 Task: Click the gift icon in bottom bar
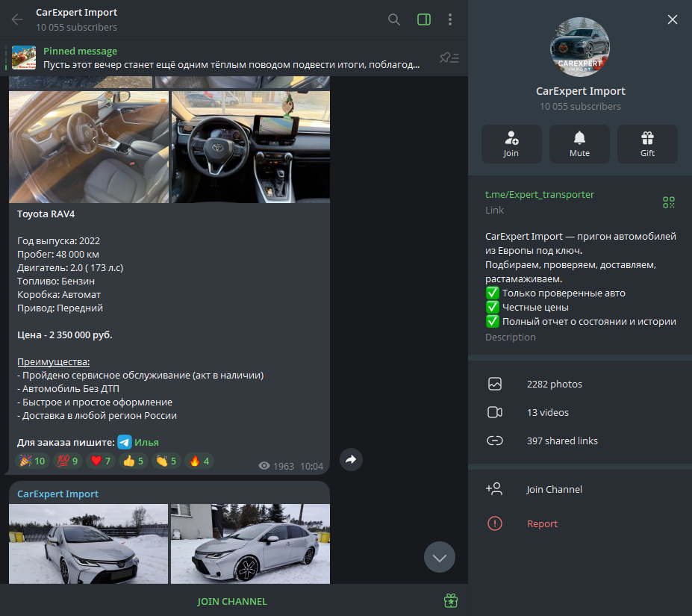point(451,600)
